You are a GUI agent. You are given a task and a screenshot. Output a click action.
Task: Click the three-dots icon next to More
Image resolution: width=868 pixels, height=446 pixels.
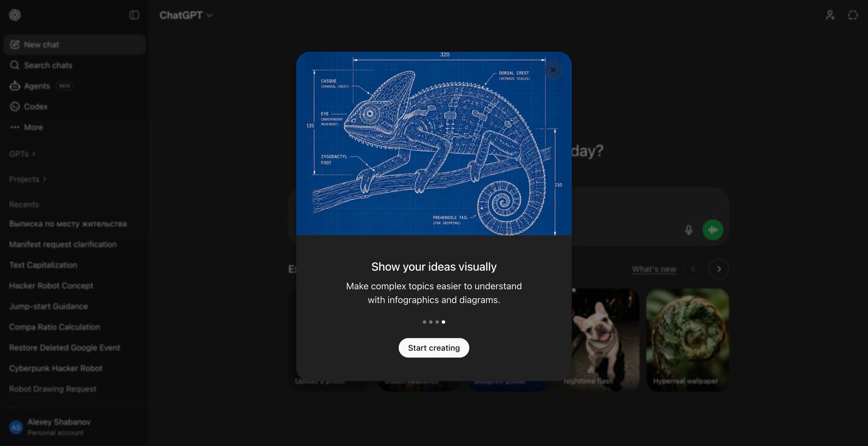click(x=15, y=127)
